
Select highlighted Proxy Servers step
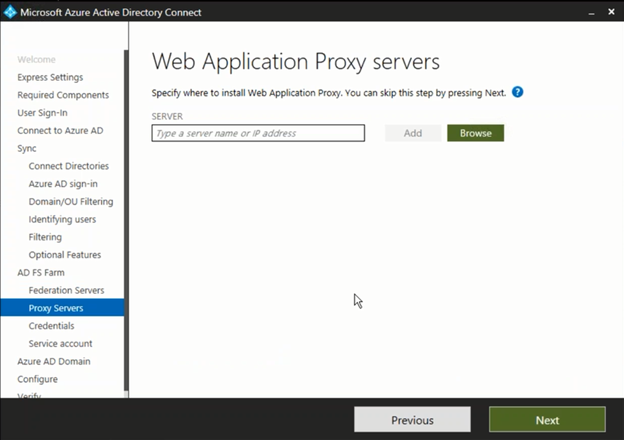pos(62,308)
